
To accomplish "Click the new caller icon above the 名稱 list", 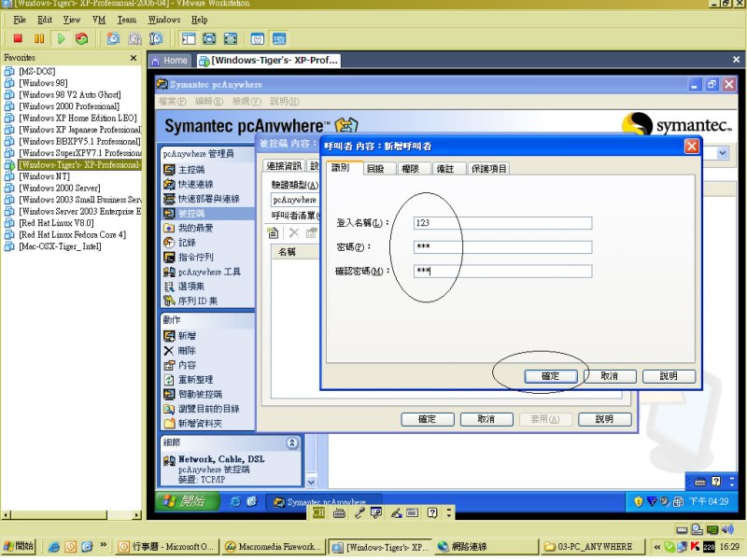I will tap(273, 232).
